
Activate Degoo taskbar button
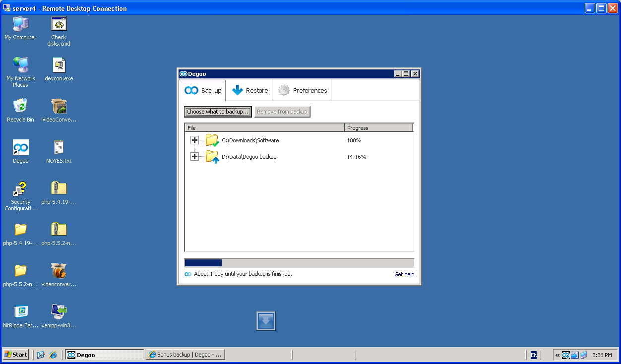point(105,355)
